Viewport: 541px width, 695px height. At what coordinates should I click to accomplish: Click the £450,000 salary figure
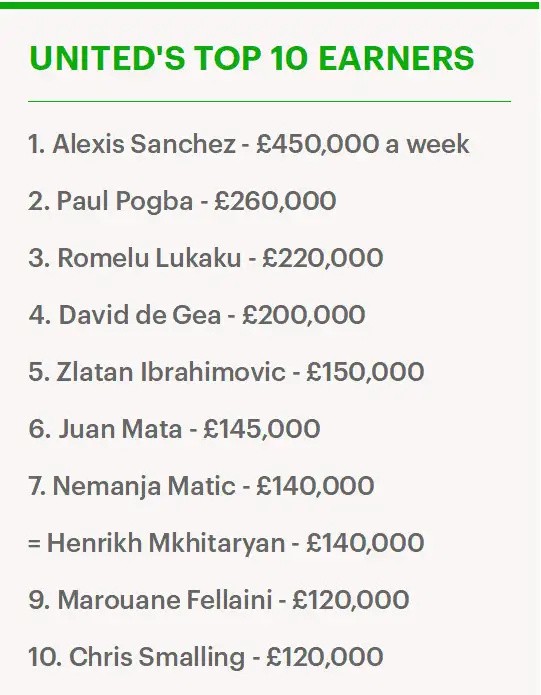(318, 144)
